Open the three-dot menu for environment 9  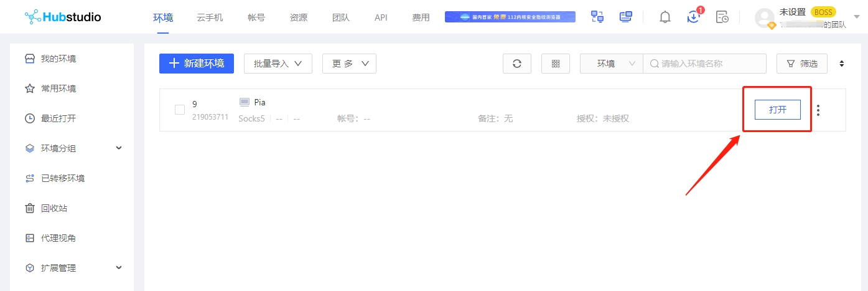pyautogui.click(x=818, y=110)
